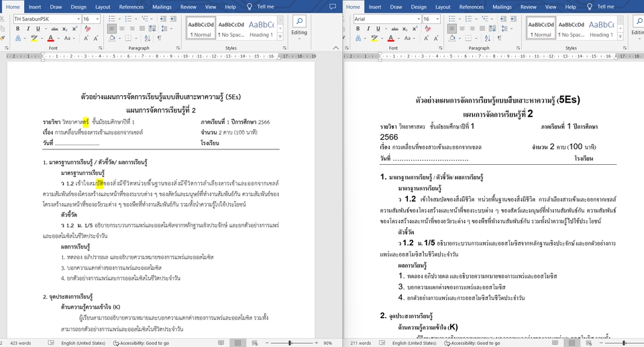
Task: Toggle Bold in the right Word window
Action: pyautogui.click(x=358, y=29)
